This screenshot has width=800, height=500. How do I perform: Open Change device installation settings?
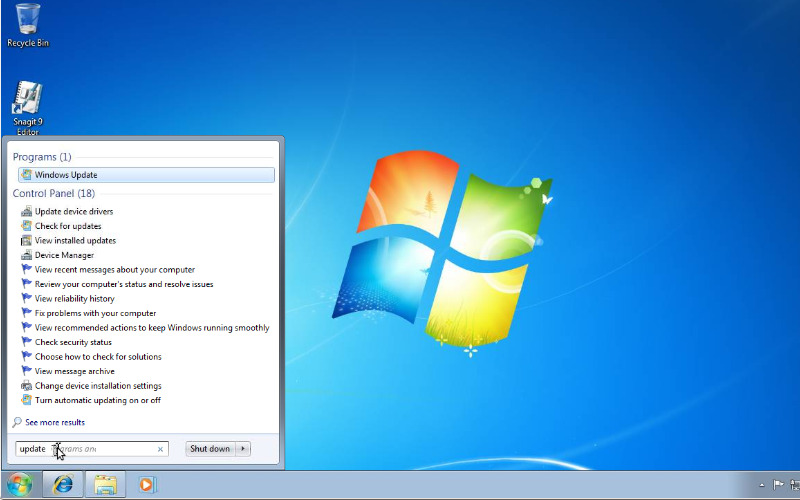point(98,386)
